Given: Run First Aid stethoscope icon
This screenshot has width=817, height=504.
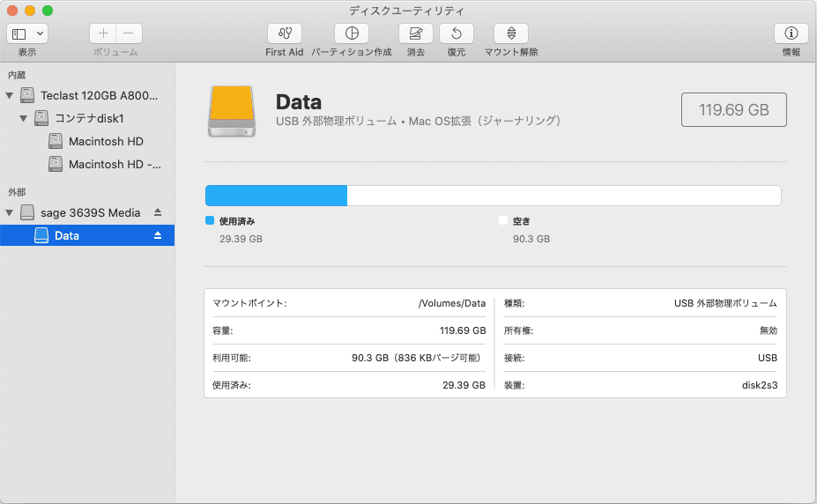Looking at the screenshot, I should click(285, 33).
